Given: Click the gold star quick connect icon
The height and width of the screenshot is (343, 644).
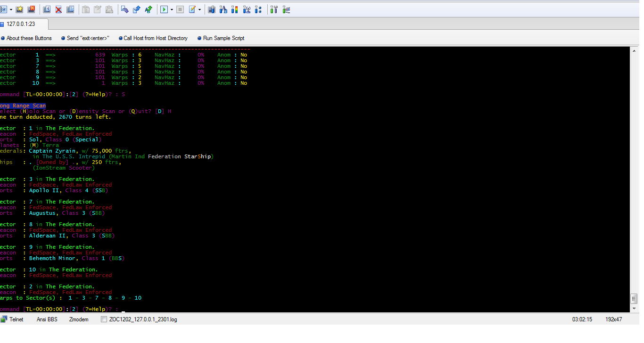Looking at the screenshot, I should (x=19, y=9).
